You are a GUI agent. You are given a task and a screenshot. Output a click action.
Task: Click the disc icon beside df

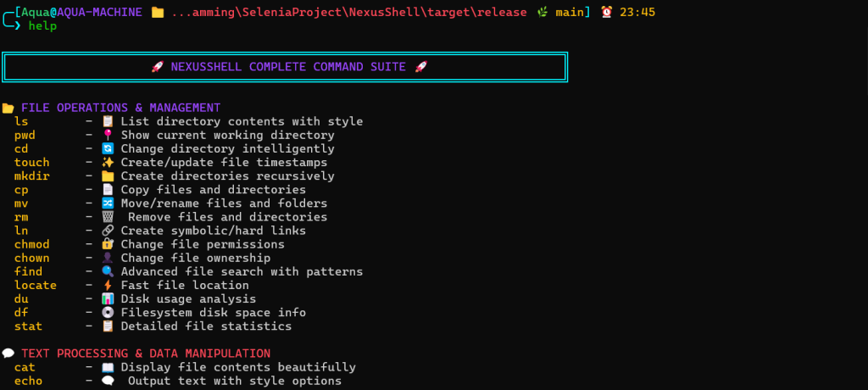coord(108,313)
